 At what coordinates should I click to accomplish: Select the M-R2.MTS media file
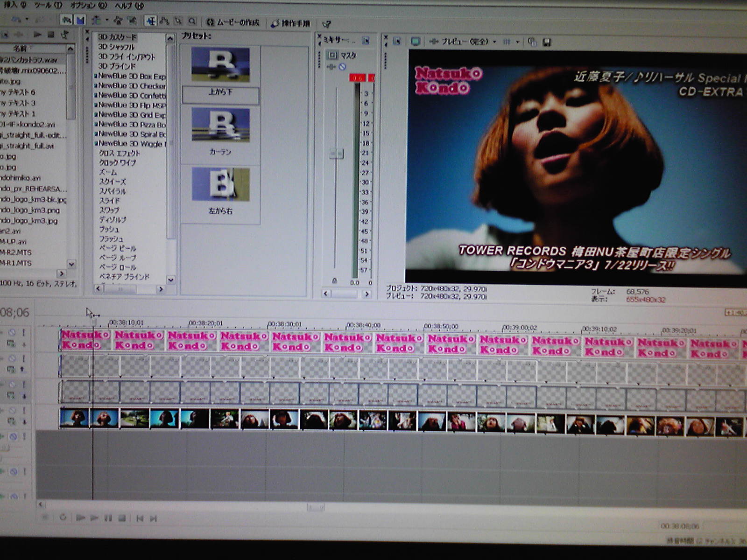click(x=16, y=252)
